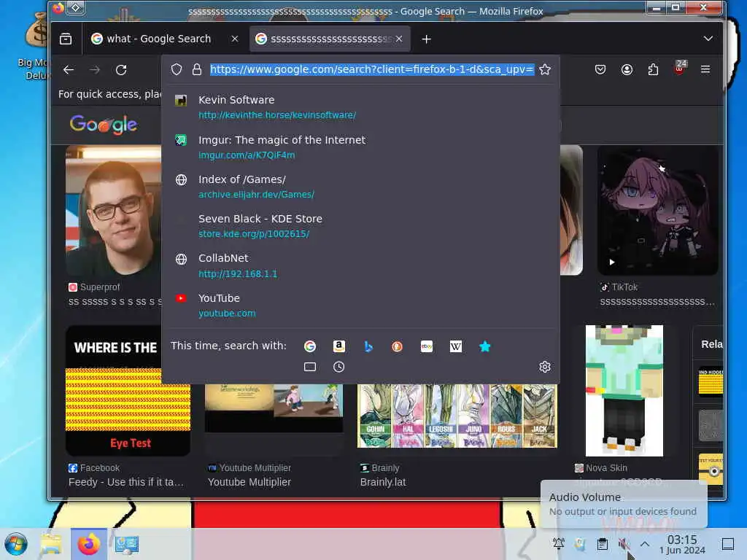
Task: Open search settings gear icon
Action: point(545,367)
